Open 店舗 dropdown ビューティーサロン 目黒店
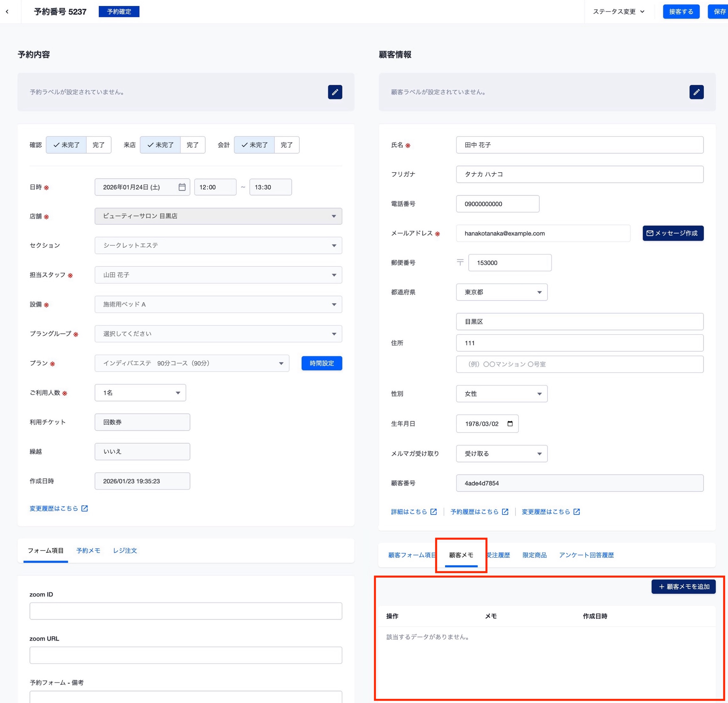728x703 pixels. point(219,216)
